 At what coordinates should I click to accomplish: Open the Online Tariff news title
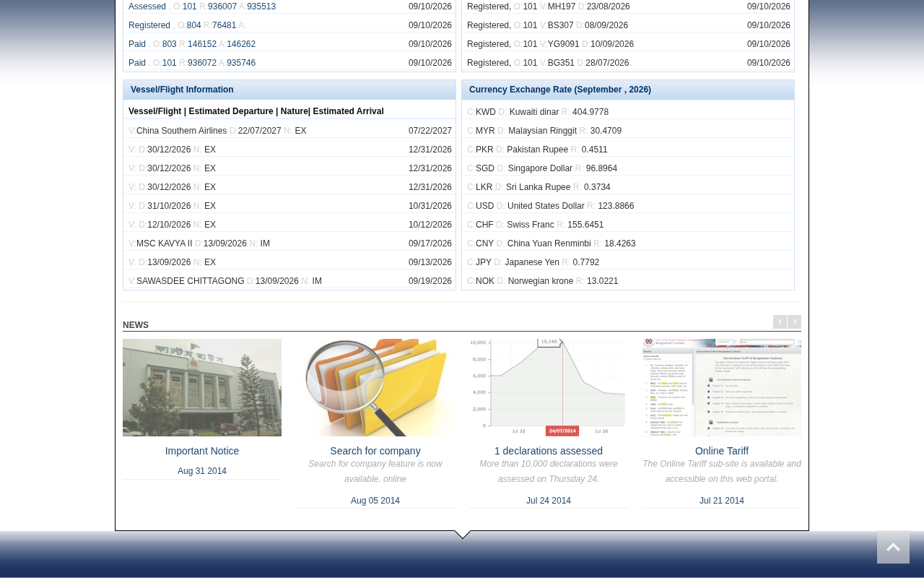pos(722,451)
